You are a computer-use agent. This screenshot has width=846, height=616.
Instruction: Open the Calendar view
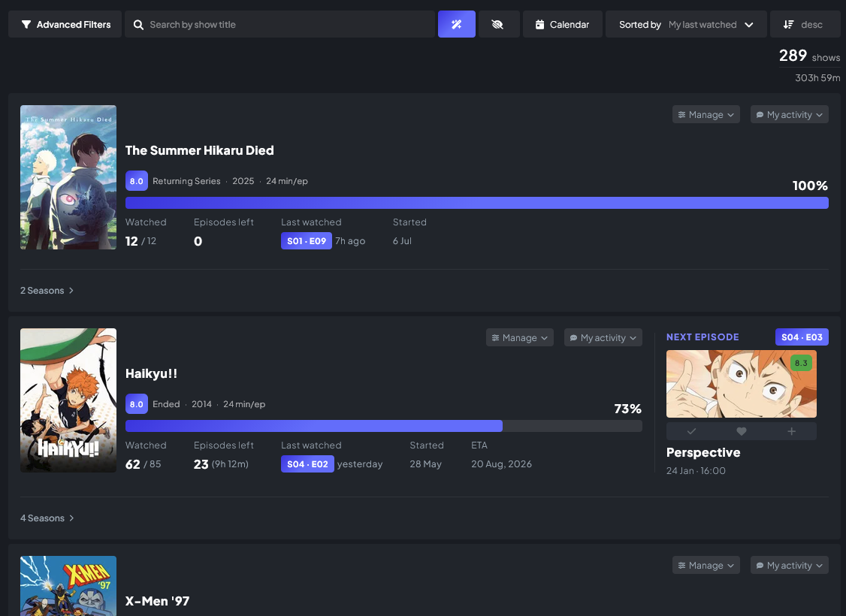pos(562,24)
